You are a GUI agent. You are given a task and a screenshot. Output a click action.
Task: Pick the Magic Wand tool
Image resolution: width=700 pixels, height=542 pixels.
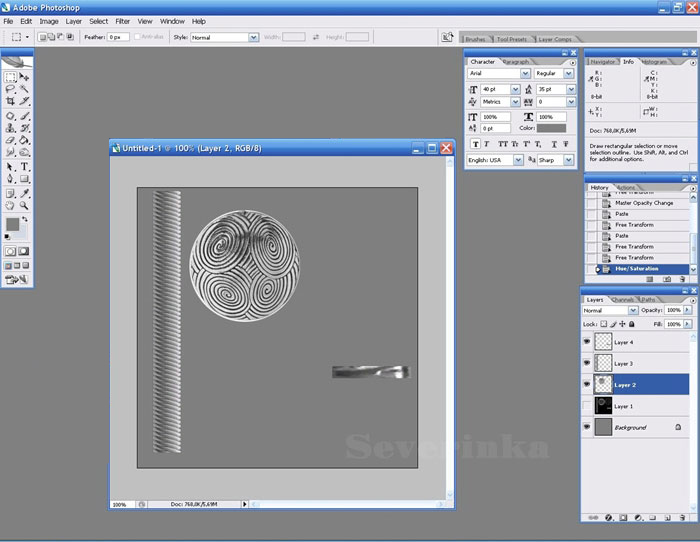click(25, 89)
